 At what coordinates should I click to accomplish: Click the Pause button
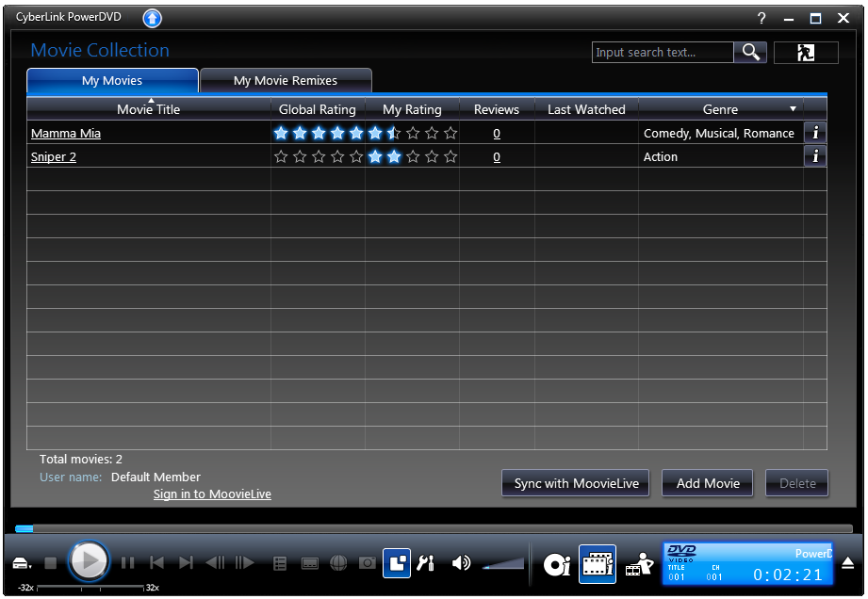[128, 563]
